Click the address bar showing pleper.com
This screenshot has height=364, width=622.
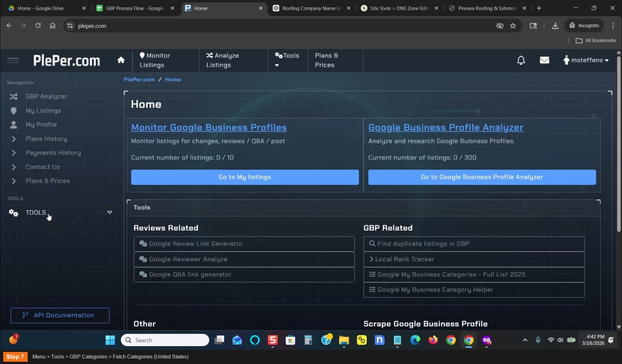point(280,26)
